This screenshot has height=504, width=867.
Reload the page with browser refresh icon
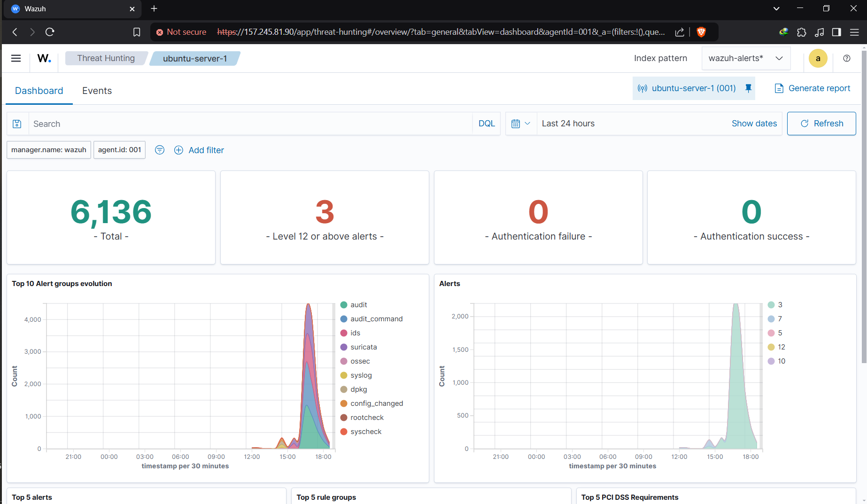[x=50, y=32]
